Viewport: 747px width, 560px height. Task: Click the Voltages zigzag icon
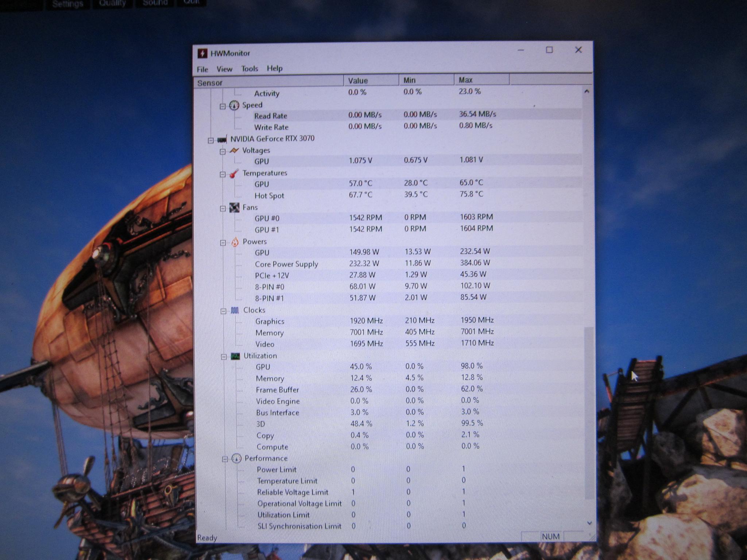pos(234,151)
